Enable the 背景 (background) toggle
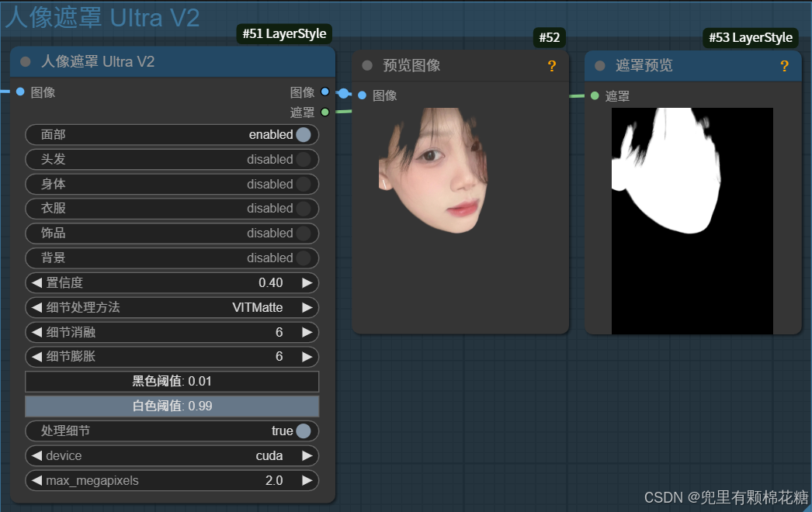This screenshot has width=812, height=512. 303,258
